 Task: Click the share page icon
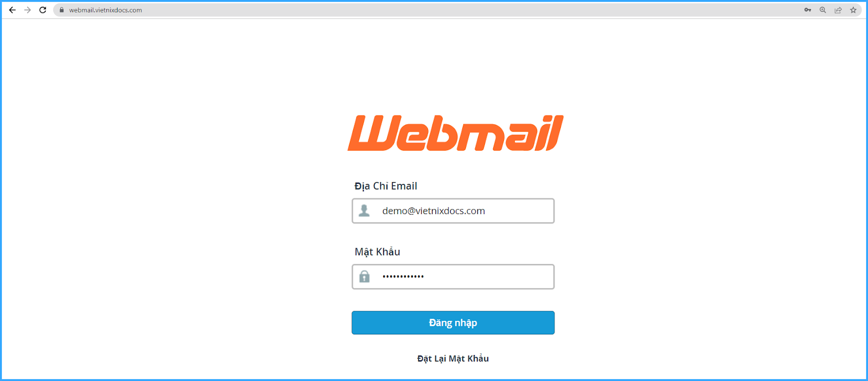(838, 10)
